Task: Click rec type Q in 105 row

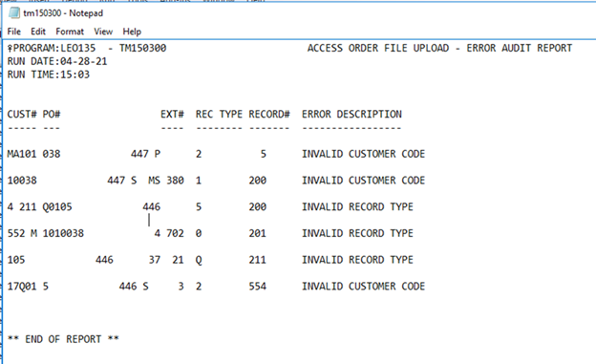Action: (199, 260)
